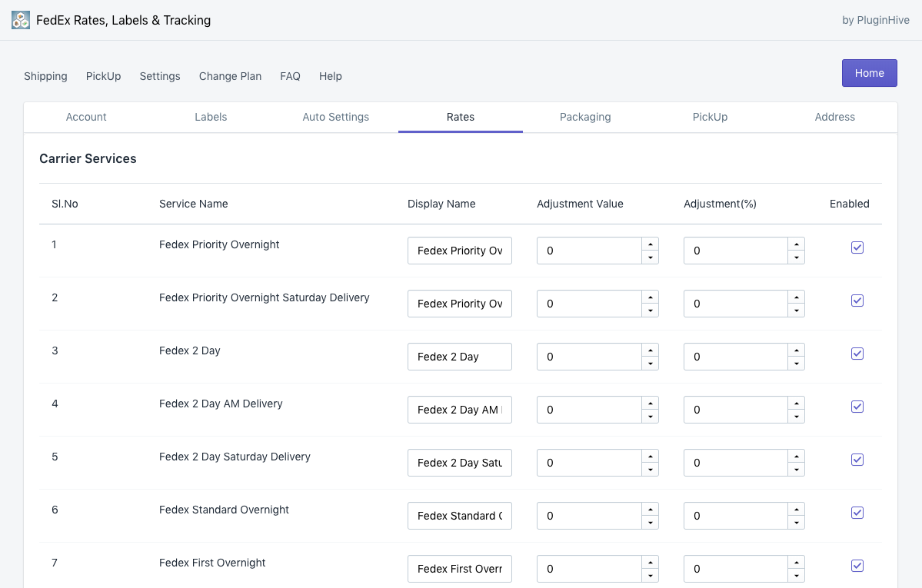Decrease Adjustment Value for Fedex 2 Day

coord(650,364)
